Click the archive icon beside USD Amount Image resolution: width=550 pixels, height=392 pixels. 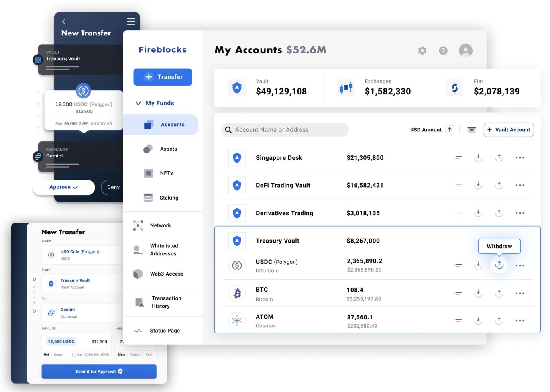pos(472,130)
